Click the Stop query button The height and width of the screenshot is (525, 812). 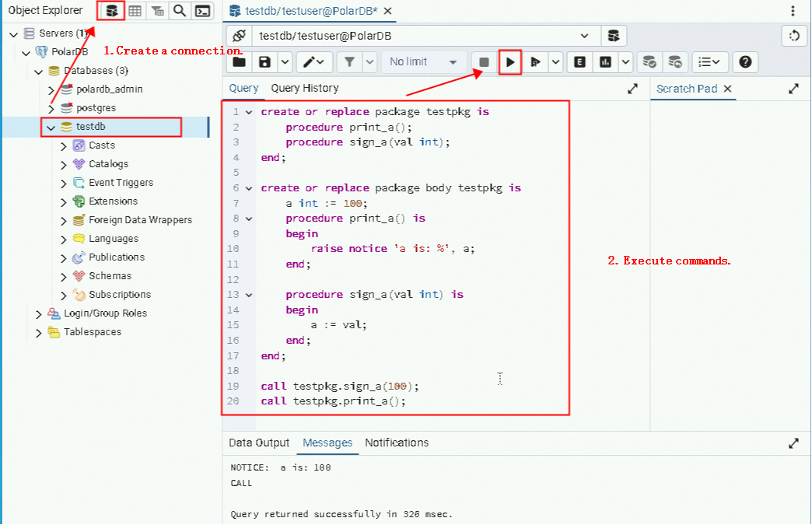pyautogui.click(x=483, y=62)
